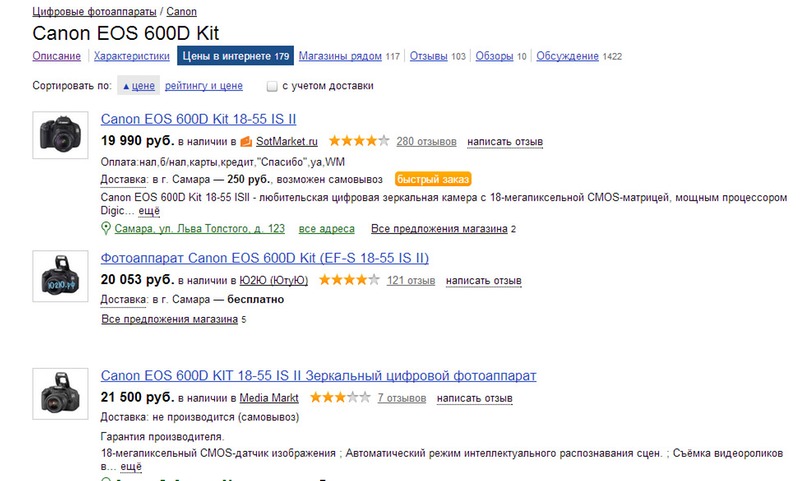800x481 pixels.
Task: Expand SotMarket description with ещё
Action: pos(149,211)
